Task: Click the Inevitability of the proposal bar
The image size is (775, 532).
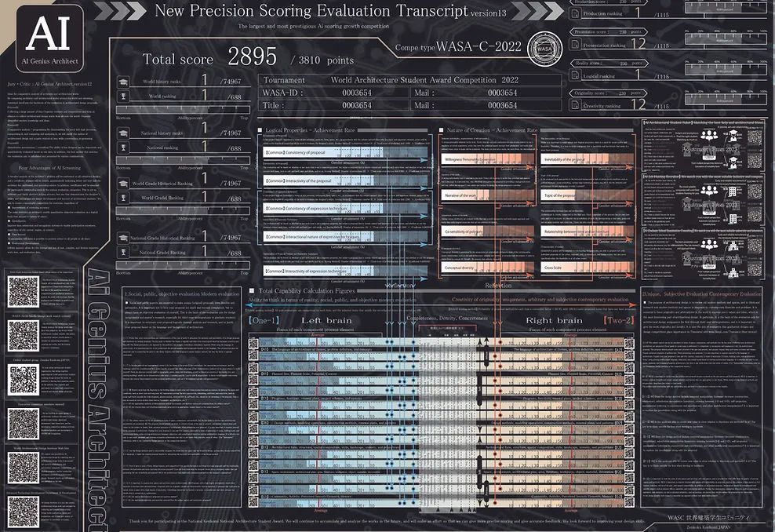Action: tap(587, 160)
